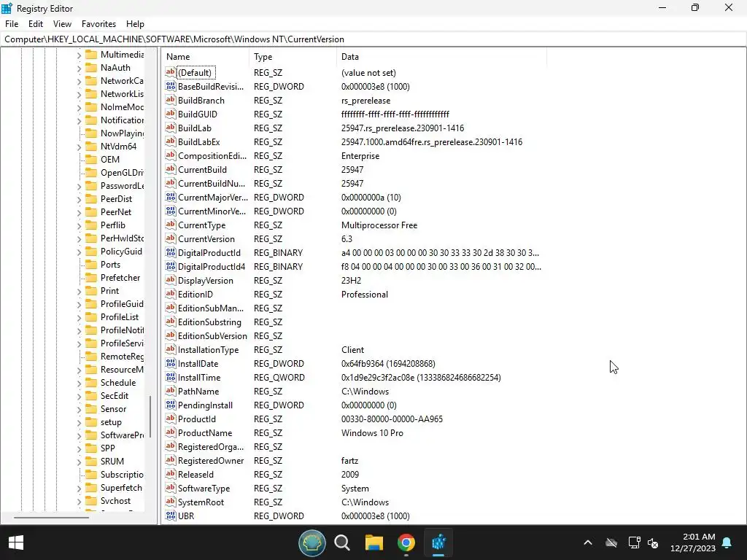This screenshot has height=560, width=747.
Task: Select the EditionID value name
Action: click(196, 295)
